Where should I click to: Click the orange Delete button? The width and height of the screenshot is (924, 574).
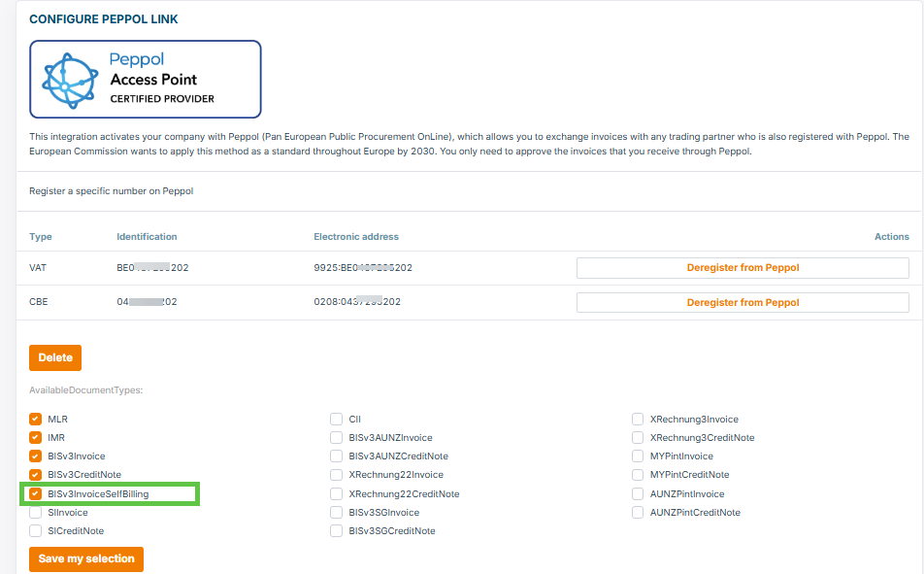tap(55, 357)
